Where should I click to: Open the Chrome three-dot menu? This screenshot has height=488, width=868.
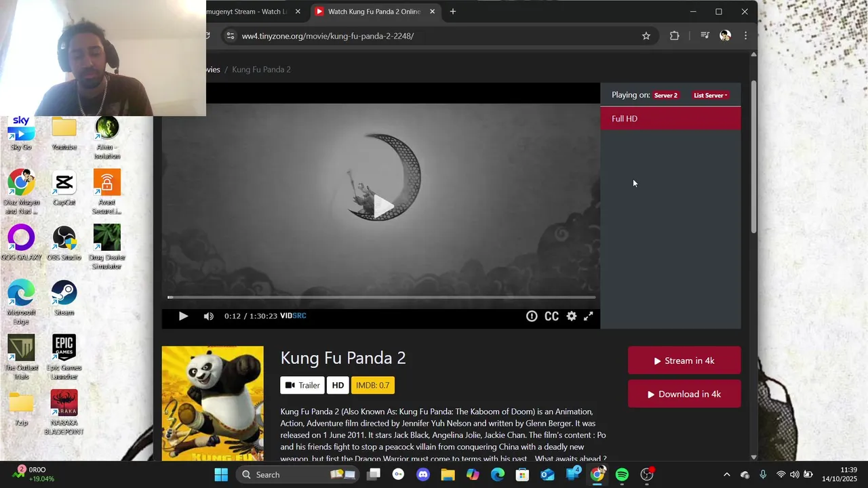pos(745,36)
